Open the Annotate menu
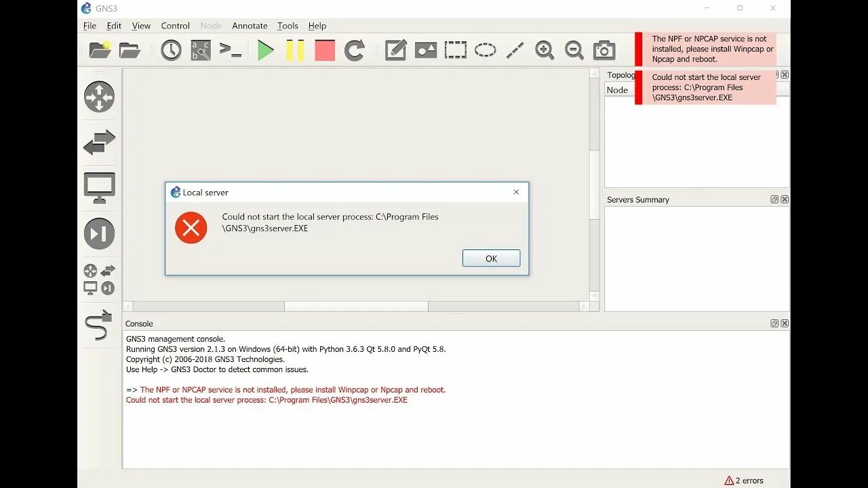The height and width of the screenshot is (488, 868). coord(250,26)
